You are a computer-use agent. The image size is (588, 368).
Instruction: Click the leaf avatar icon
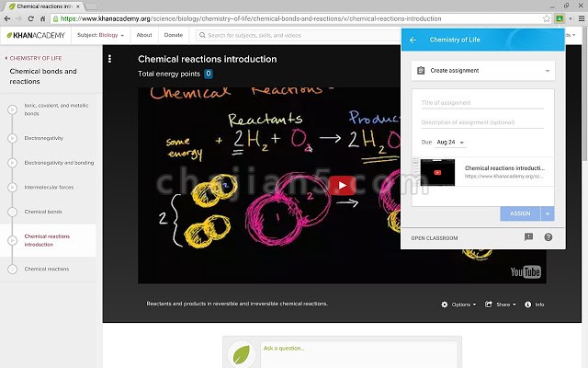pyautogui.click(x=242, y=354)
